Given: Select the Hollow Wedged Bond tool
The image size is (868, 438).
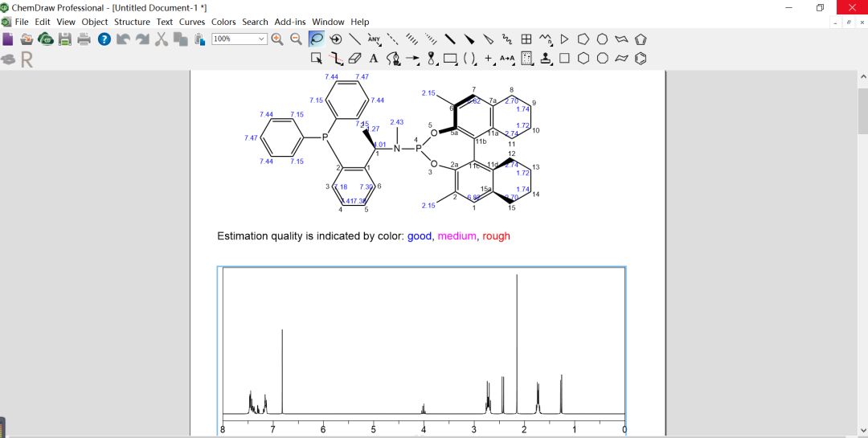Looking at the screenshot, I should [489, 39].
